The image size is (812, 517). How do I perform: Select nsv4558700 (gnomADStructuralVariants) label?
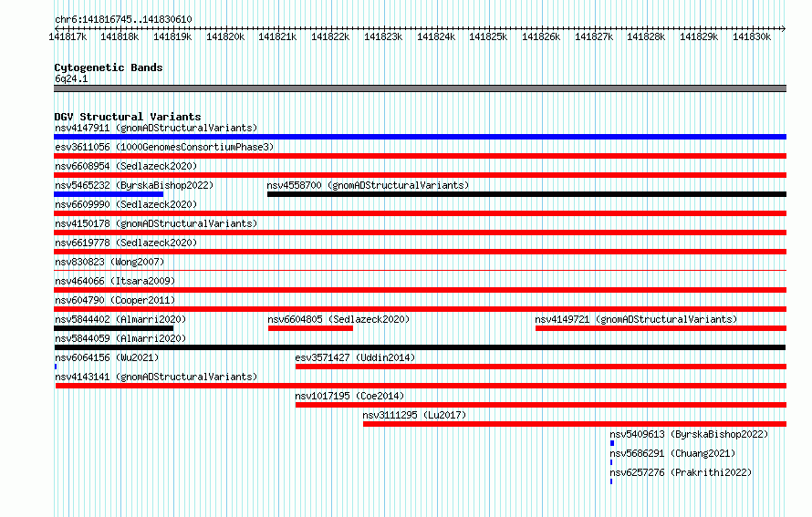(x=368, y=185)
